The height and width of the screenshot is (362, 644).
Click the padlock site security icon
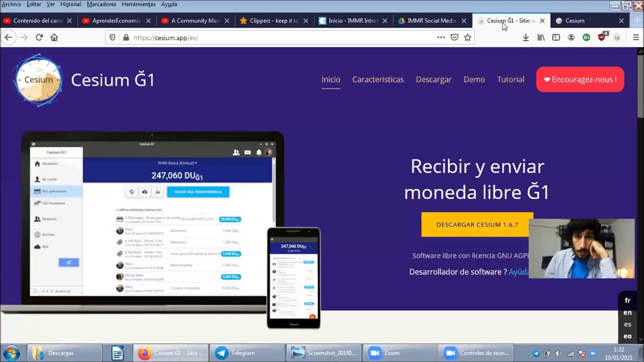[x=126, y=38]
